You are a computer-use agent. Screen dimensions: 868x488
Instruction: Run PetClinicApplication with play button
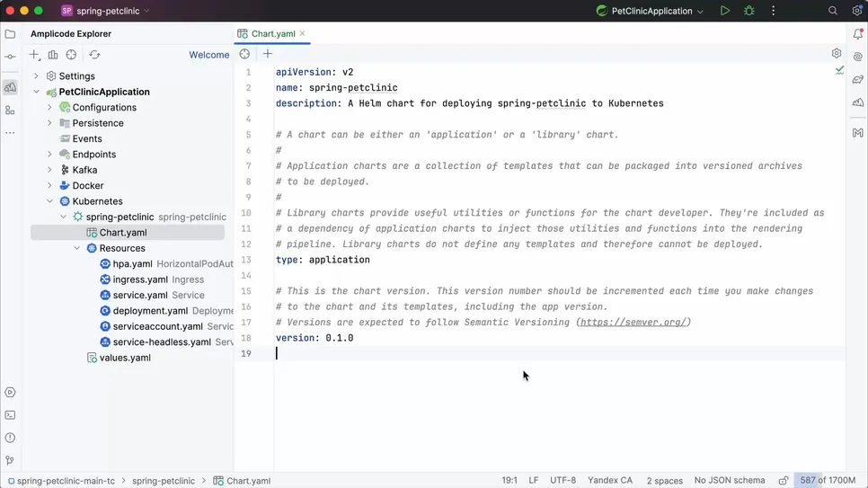click(x=724, y=11)
